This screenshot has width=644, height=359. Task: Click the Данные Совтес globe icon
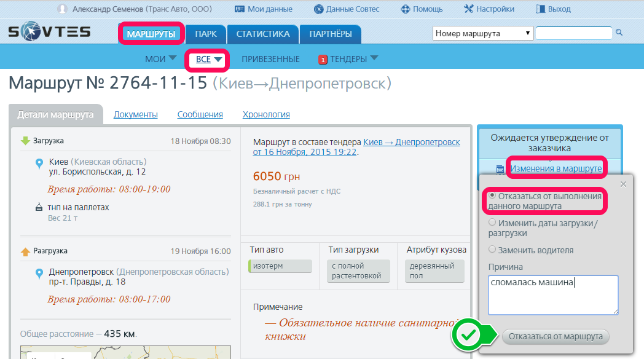[x=318, y=9]
